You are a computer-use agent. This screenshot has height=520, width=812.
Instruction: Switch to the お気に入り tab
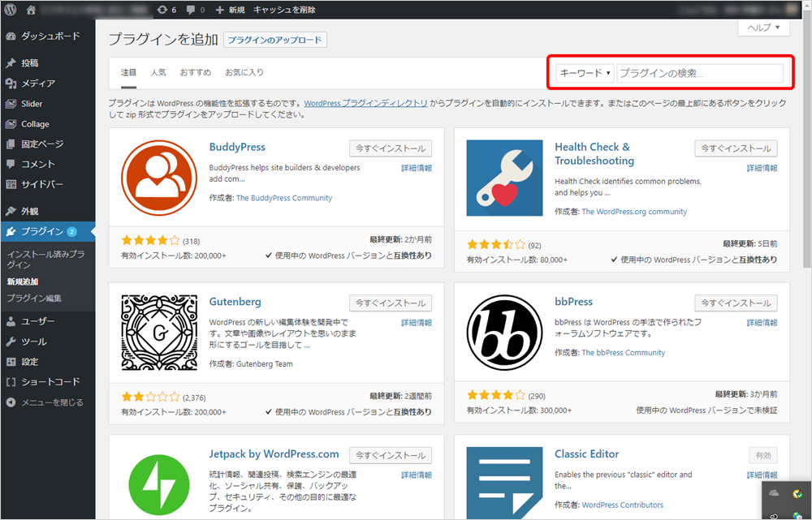click(244, 72)
